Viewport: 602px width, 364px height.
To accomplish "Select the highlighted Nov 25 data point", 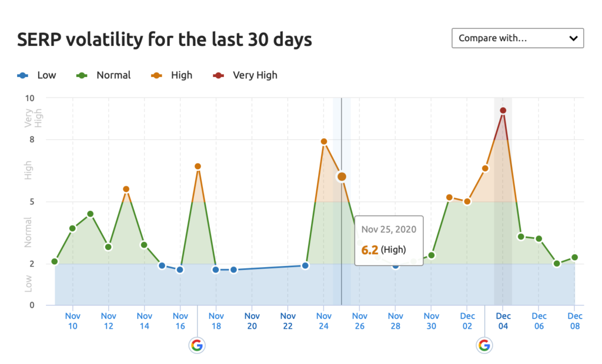I will [342, 176].
